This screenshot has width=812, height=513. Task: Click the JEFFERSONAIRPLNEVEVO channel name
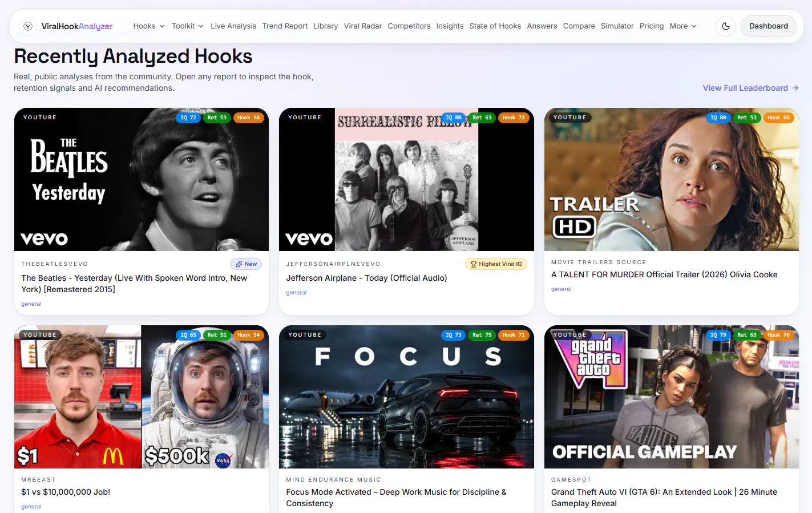333,264
